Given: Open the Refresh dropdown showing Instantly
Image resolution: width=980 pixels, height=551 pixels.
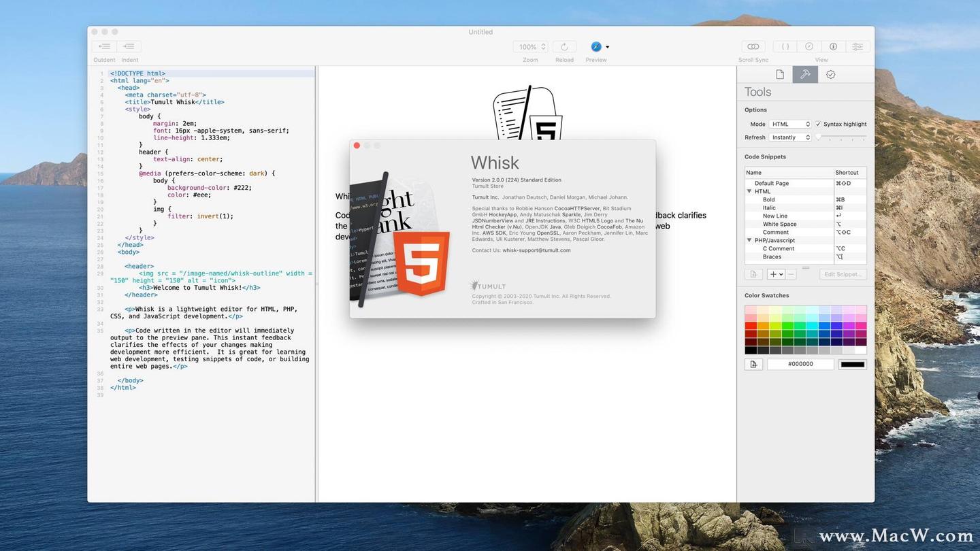Looking at the screenshot, I should pyautogui.click(x=789, y=137).
